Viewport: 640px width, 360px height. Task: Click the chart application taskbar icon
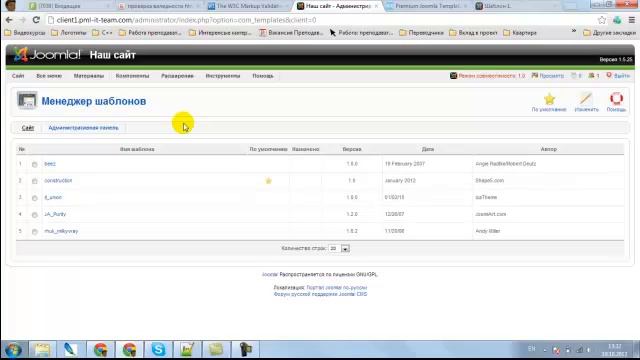point(187,350)
